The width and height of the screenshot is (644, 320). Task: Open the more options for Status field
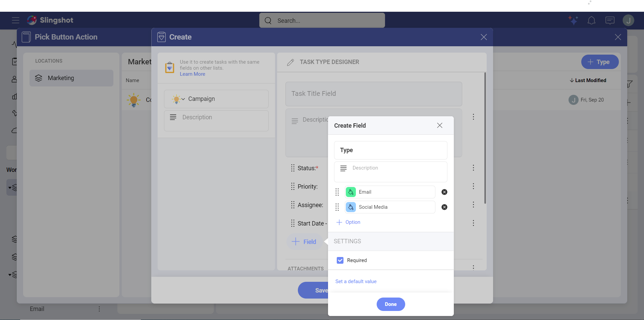473,168
